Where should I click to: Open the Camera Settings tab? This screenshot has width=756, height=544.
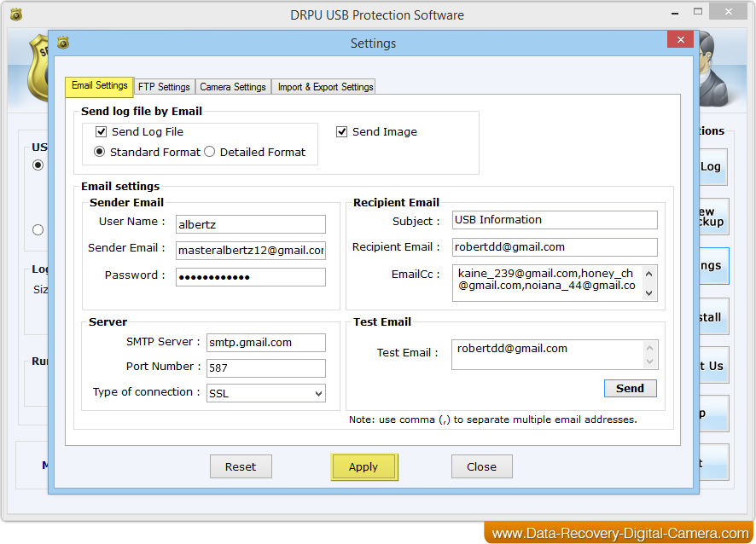pos(233,87)
